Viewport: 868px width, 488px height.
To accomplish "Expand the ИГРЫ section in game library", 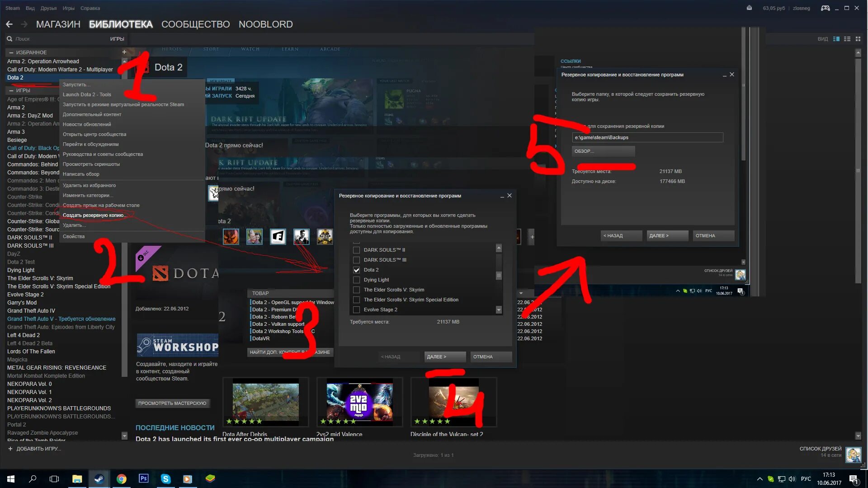I will (x=11, y=90).
